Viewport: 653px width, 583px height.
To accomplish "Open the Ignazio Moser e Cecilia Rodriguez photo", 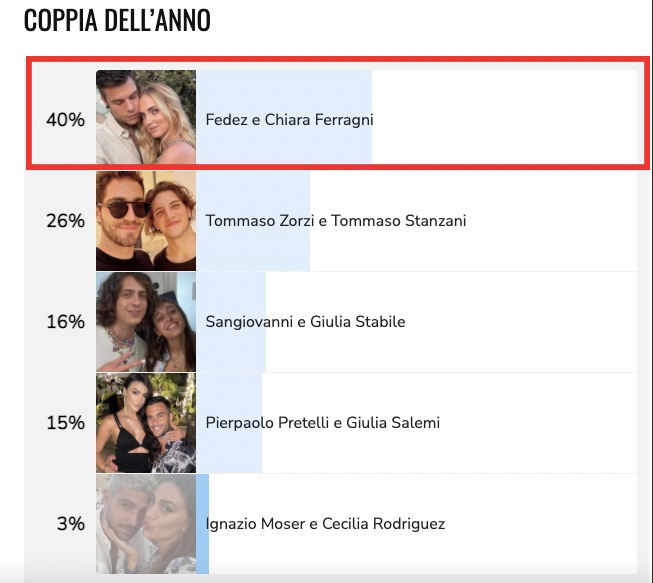I will (146, 524).
